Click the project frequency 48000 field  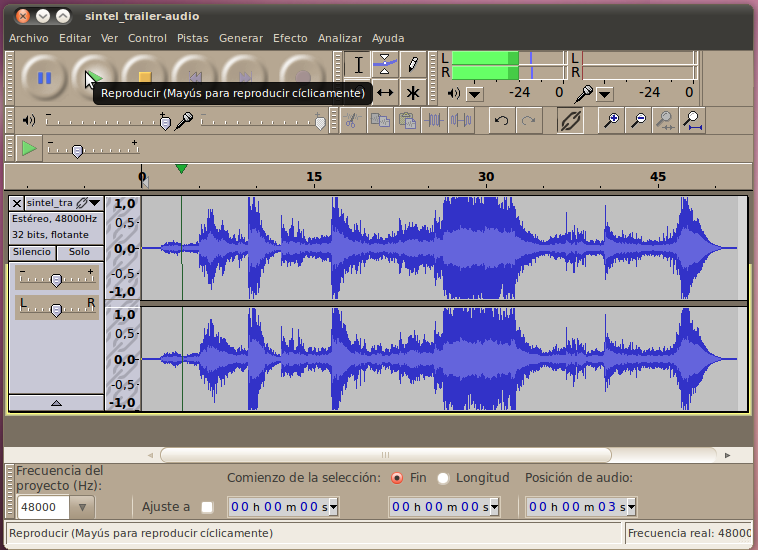(44, 507)
